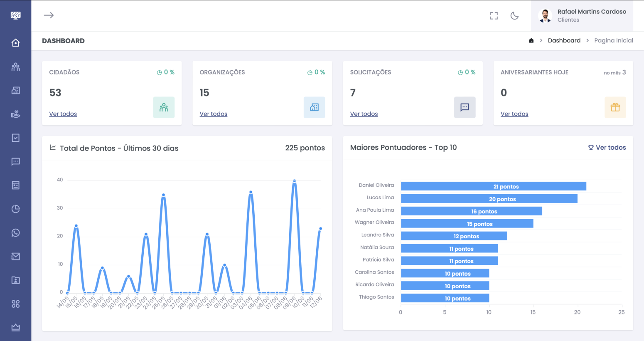The width and height of the screenshot is (644, 341).
Task: Open the hand-with-heart icon in sidebar
Action: point(15,114)
